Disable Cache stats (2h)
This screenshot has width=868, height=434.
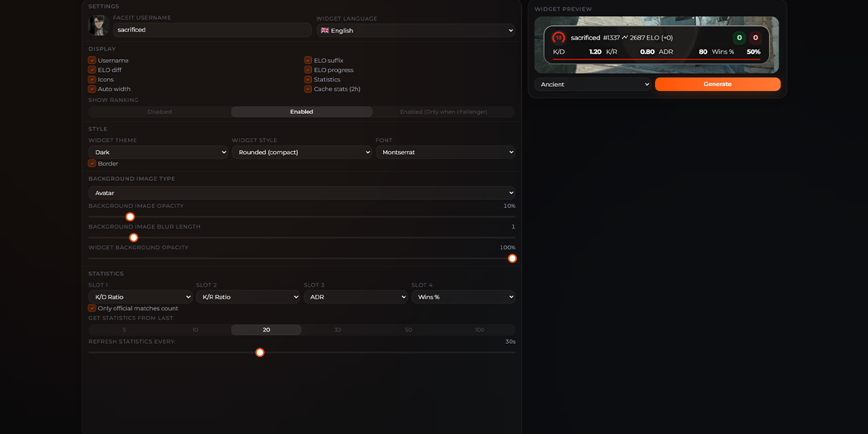tap(308, 89)
